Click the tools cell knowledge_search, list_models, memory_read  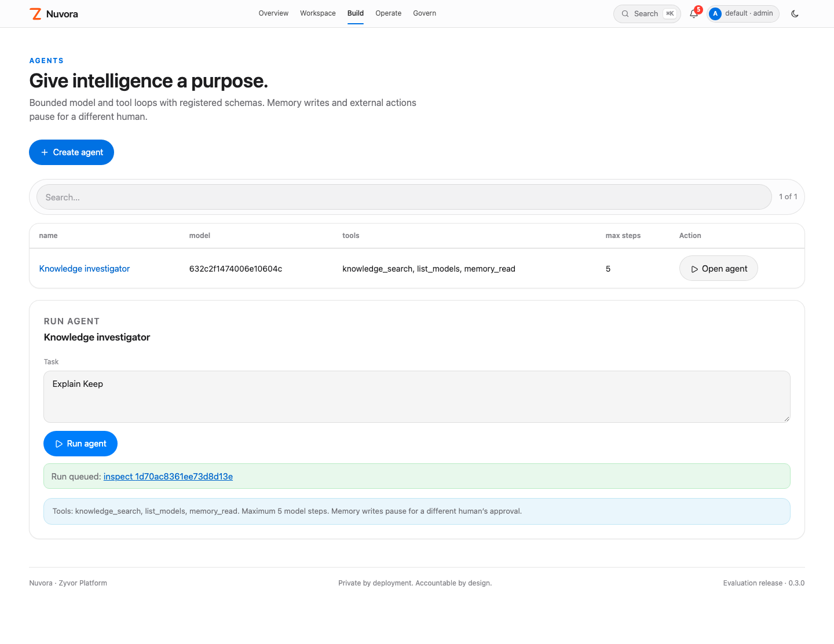[429, 269]
